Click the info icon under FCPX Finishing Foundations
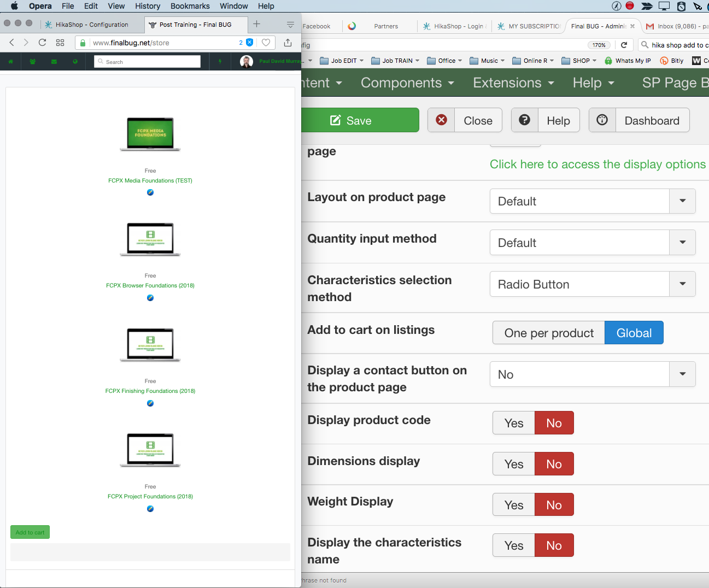This screenshot has width=709, height=588. pos(150,403)
